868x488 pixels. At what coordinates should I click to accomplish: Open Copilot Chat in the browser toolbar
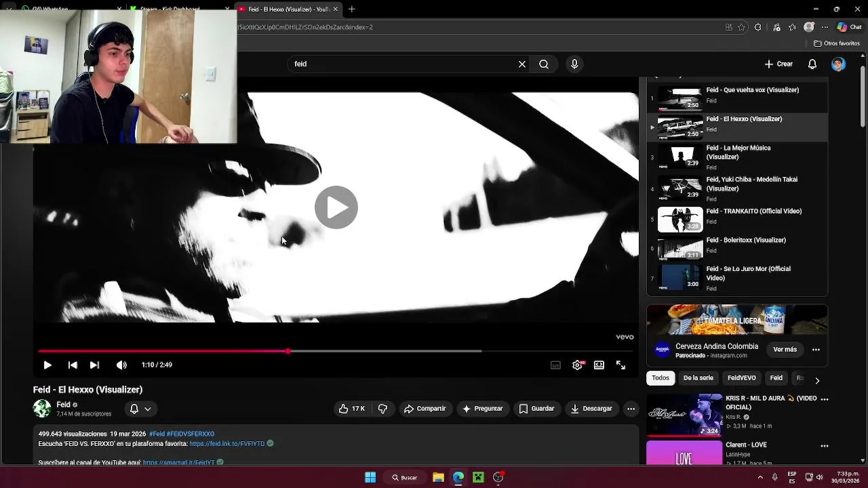[x=849, y=27]
